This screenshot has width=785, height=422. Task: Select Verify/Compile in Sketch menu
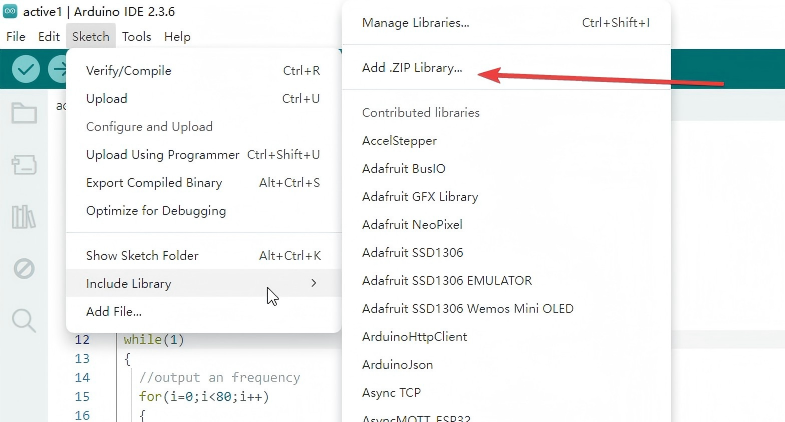129,71
